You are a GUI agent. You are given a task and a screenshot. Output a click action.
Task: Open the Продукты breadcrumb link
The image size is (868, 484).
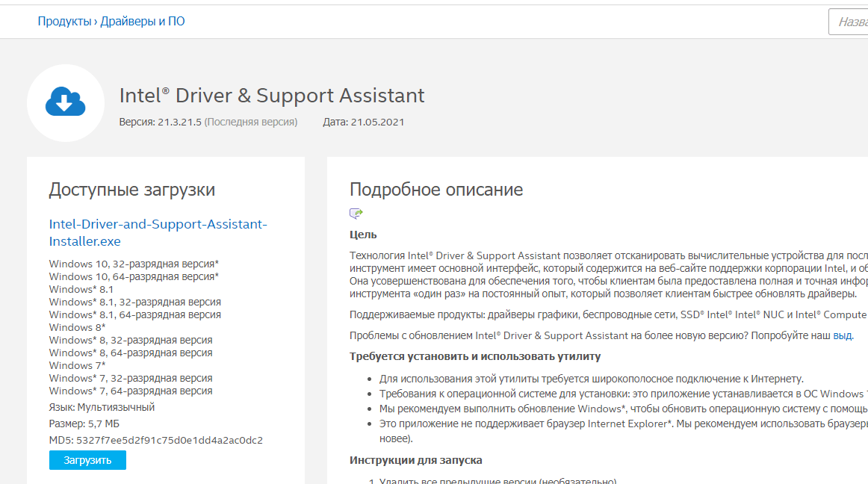coord(64,21)
